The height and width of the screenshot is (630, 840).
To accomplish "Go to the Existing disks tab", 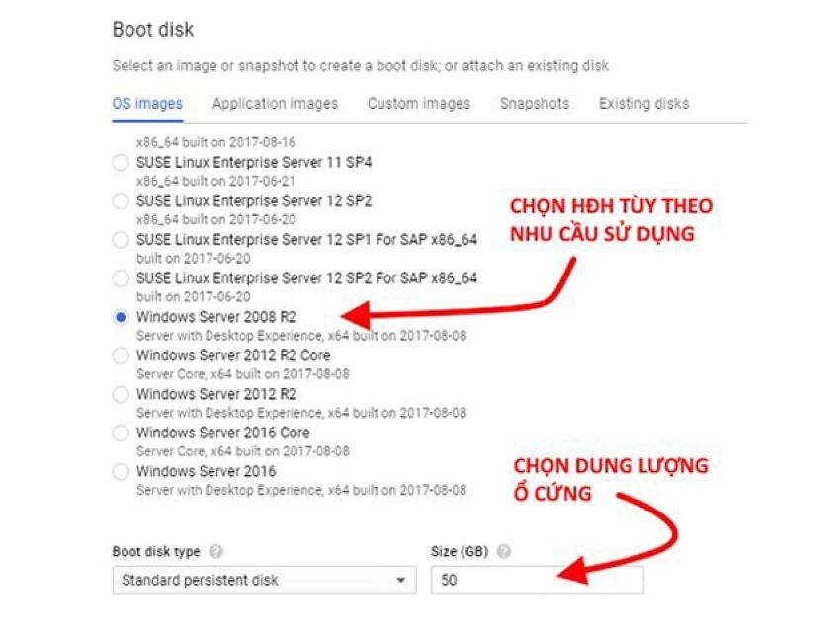I will [x=643, y=104].
